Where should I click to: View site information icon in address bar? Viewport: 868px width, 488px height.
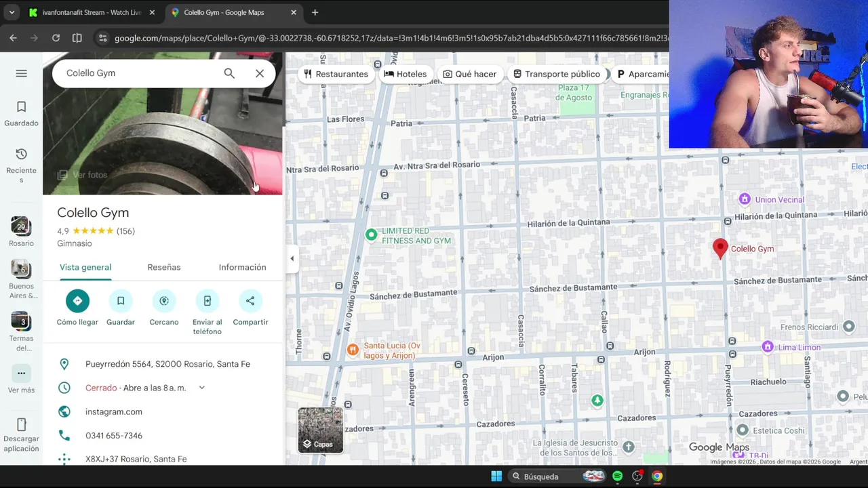coord(102,38)
